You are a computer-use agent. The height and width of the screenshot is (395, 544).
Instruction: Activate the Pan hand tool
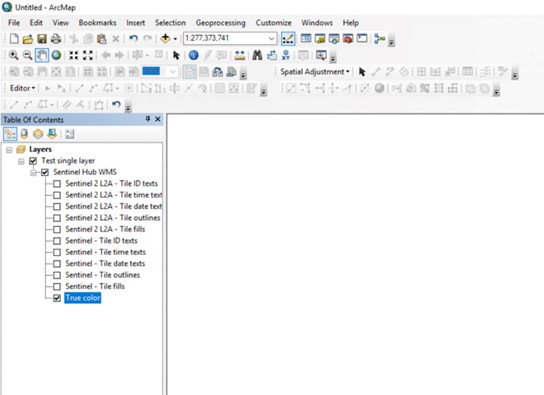click(42, 55)
